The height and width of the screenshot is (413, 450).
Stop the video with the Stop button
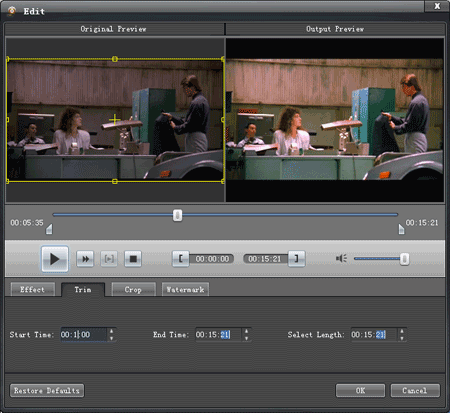coord(133,259)
